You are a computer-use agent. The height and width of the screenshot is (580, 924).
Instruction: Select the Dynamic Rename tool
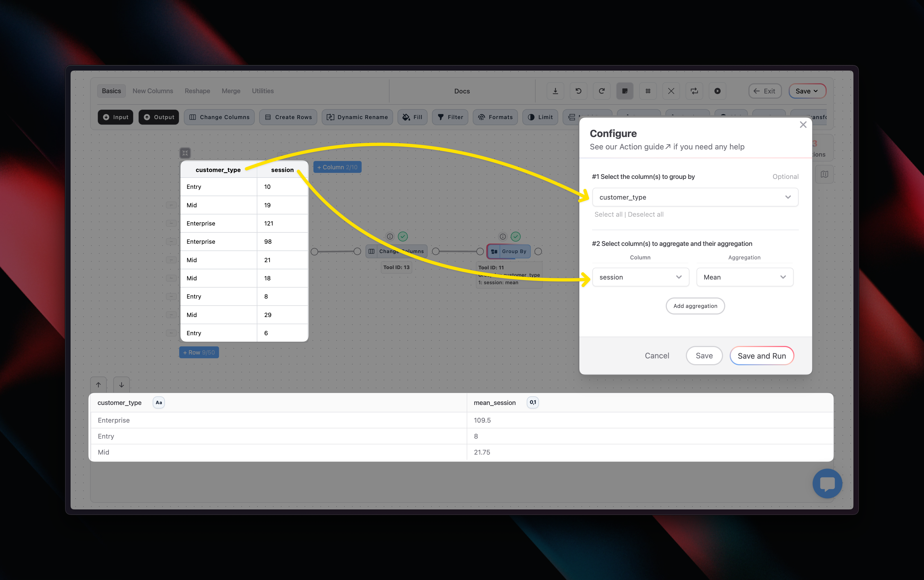point(357,117)
